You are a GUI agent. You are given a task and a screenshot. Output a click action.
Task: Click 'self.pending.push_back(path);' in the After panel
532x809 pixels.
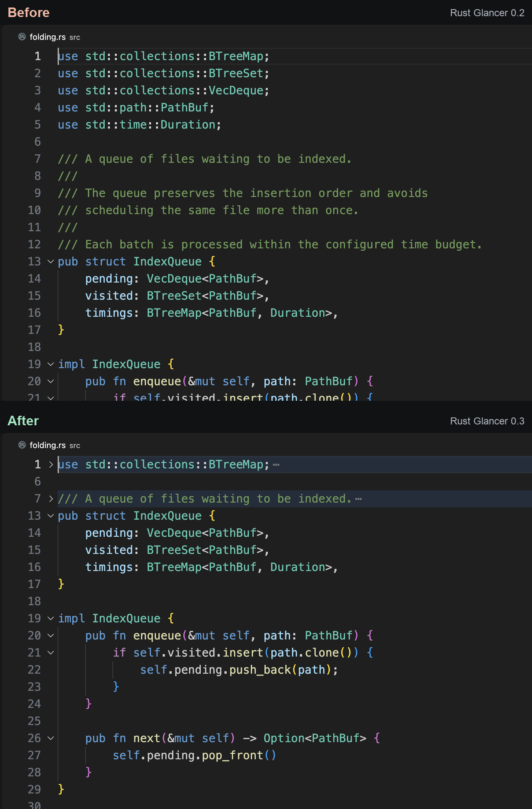(239, 670)
